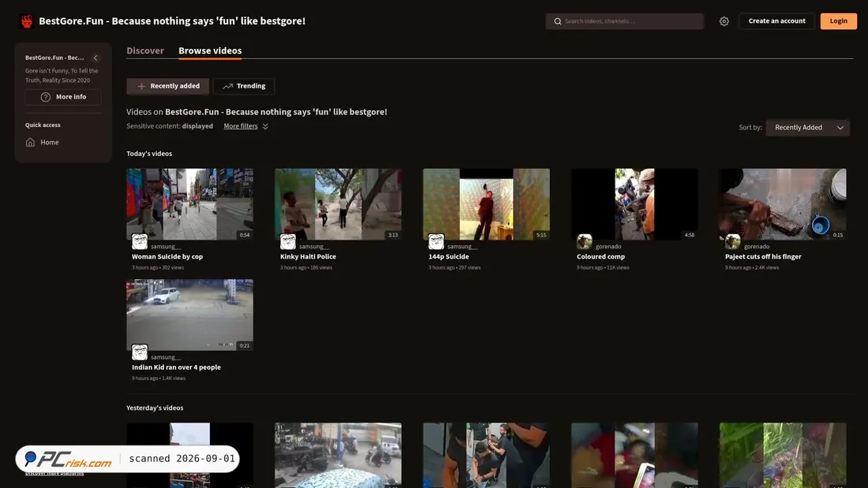Open samsung__ avatar on the 3:13 video

pyautogui.click(x=288, y=242)
